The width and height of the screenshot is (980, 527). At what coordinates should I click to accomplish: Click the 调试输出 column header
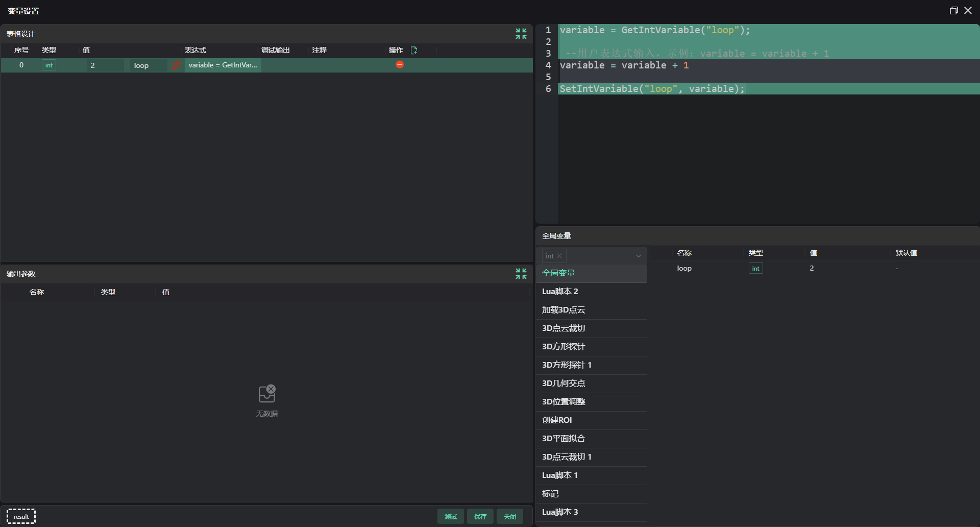pyautogui.click(x=276, y=50)
